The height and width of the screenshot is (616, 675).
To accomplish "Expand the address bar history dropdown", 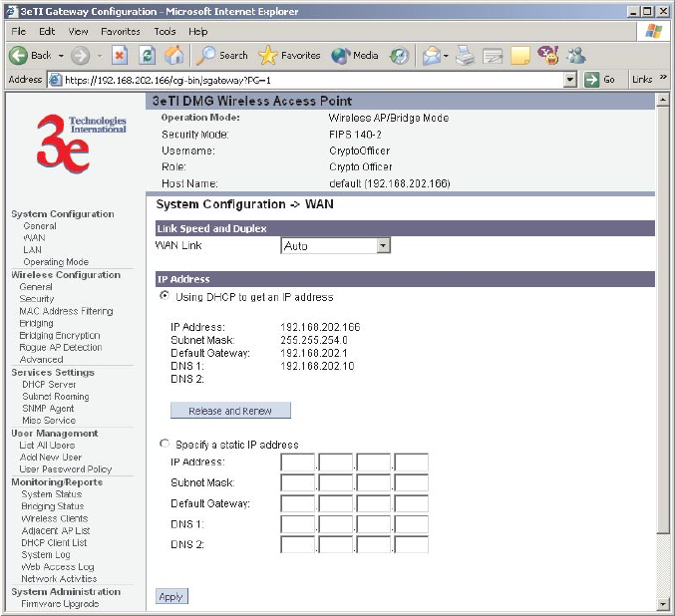I will [x=570, y=79].
